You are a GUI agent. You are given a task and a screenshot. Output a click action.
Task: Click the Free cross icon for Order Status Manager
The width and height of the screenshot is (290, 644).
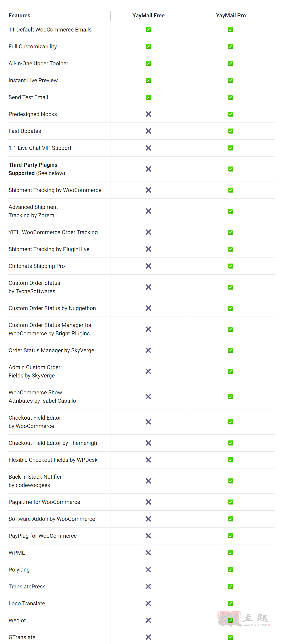(148, 350)
